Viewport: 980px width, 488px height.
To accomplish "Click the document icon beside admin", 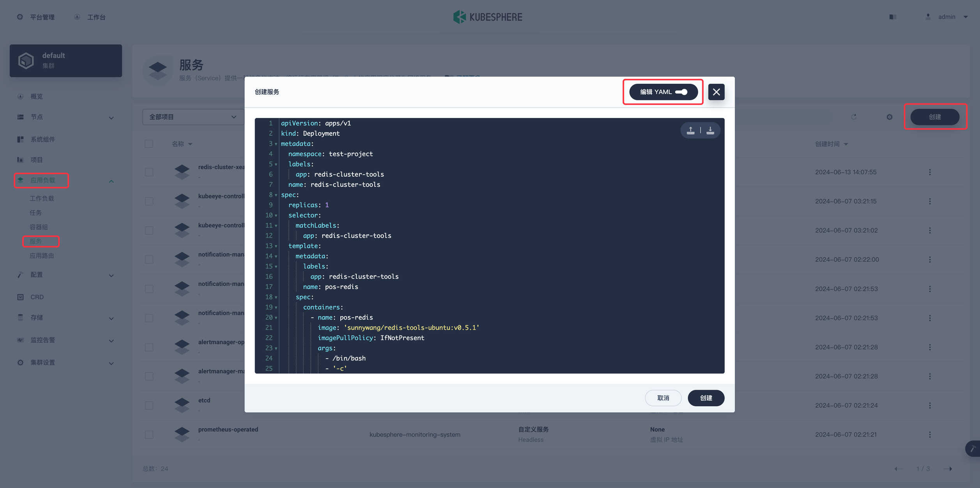I will pos(893,17).
